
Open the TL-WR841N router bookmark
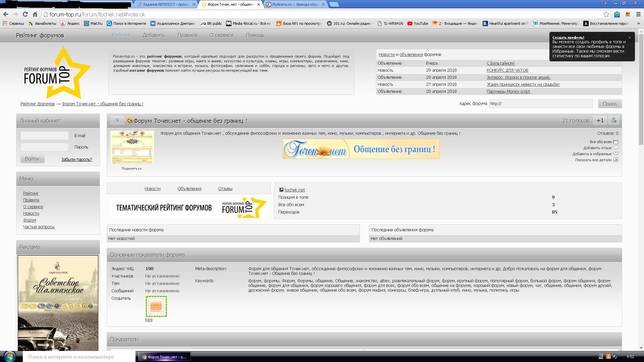coord(390,23)
